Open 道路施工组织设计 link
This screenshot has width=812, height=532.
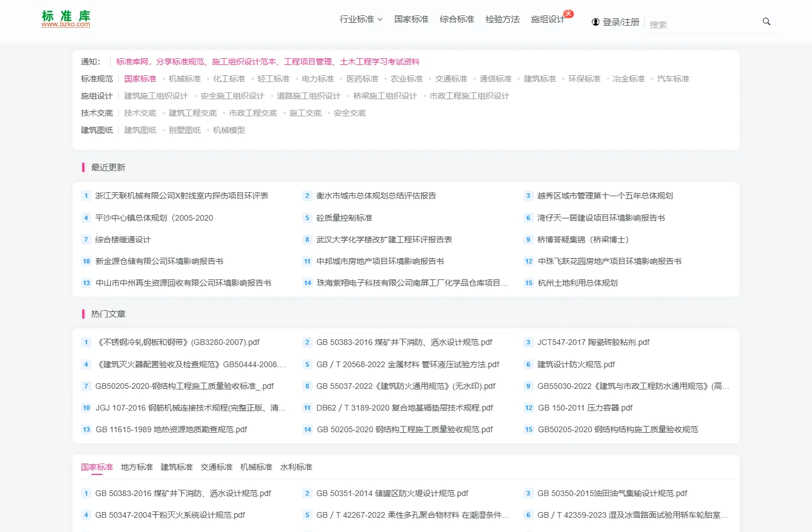309,96
